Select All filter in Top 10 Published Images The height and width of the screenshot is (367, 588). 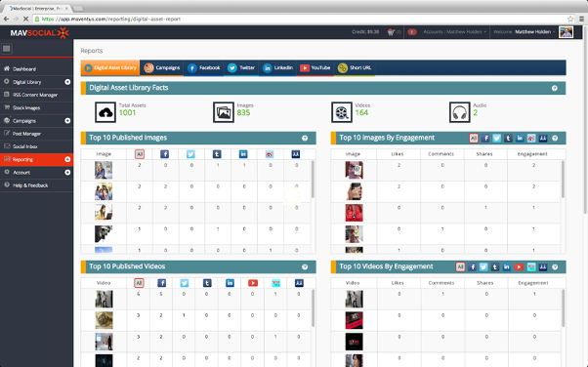coord(140,154)
